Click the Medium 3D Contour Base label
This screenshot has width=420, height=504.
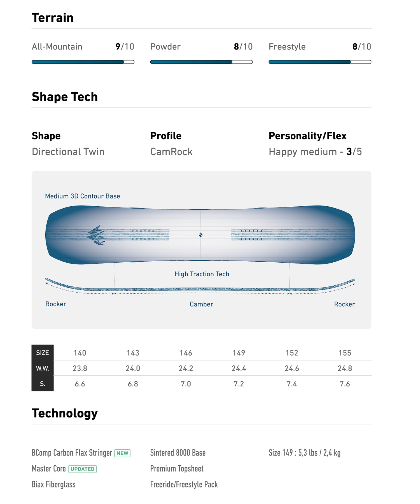[83, 196]
